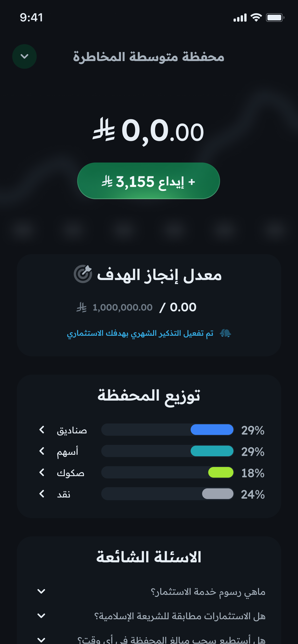
Task: Tap the arrow next to صكوك
Action: coord(42,473)
